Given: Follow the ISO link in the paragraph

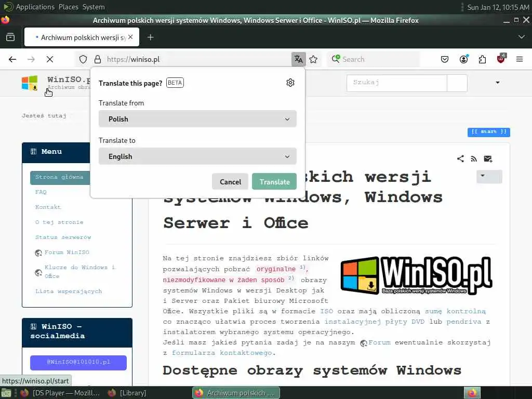Looking at the screenshot, I should click(x=327, y=311).
